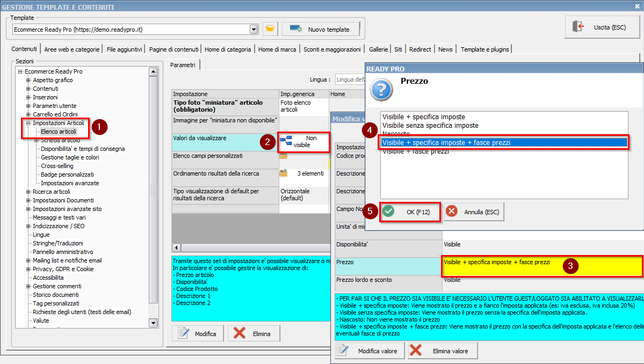The width and height of the screenshot is (644, 364).
Task: Collapse the Impostazioni Articoli tree node
Action: (x=28, y=123)
